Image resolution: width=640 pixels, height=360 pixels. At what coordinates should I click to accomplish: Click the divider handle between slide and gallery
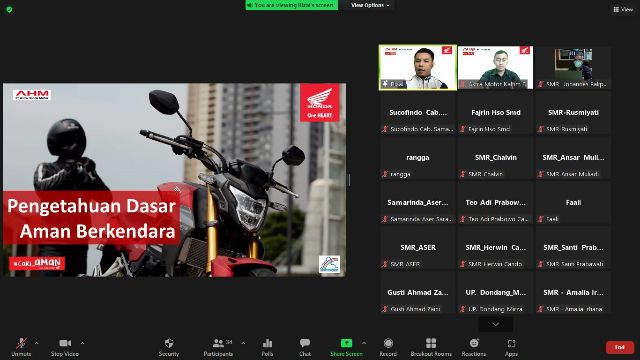coord(349,180)
